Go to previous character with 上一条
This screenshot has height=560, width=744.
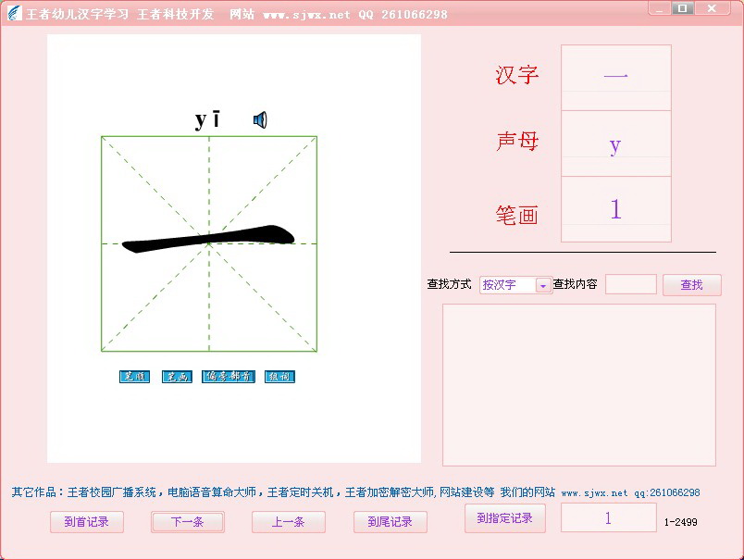[288, 521]
